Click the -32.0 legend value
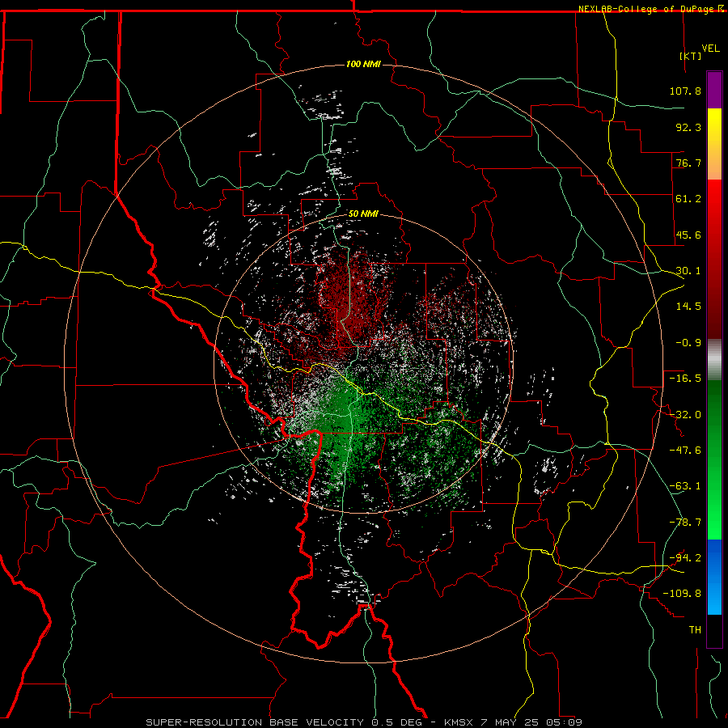The image size is (728, 728). point(685,414)
